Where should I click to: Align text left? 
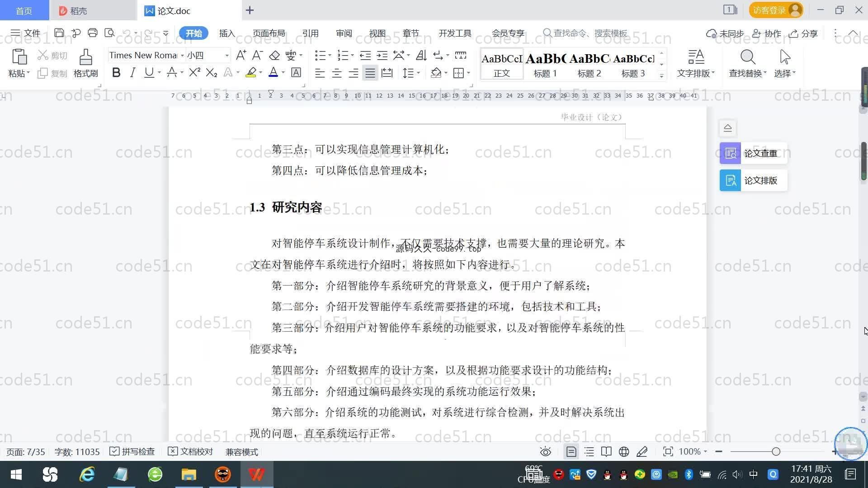[x=320, y=73]
